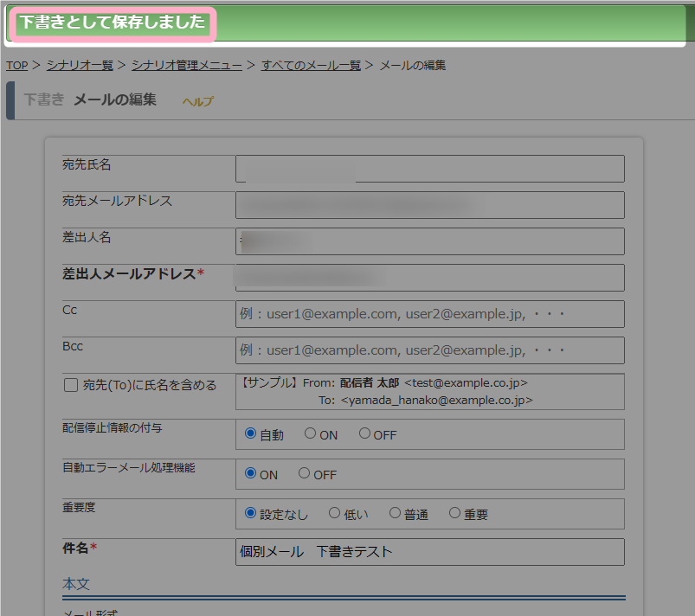Set 自動エラーメール処理機能 to OFF
This screenshot has height=616, width=695.
coord(304,473)
